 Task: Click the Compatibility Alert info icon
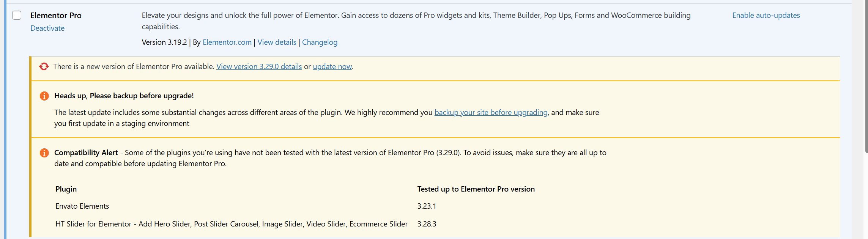pos(44,153)
